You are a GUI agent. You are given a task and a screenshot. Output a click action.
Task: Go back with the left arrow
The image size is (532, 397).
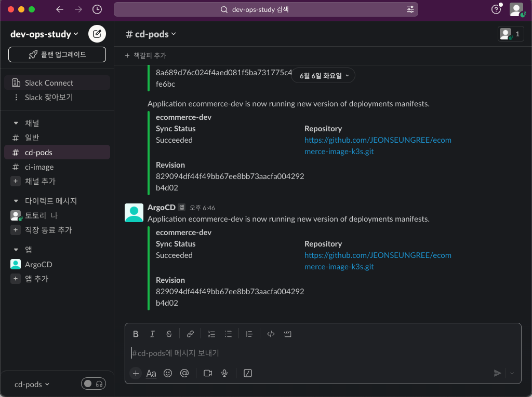(x=60, y=9)
